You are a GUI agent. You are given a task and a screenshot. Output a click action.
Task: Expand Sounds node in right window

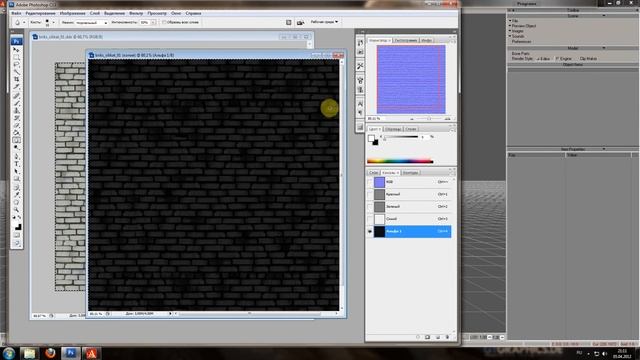[510, 36]
